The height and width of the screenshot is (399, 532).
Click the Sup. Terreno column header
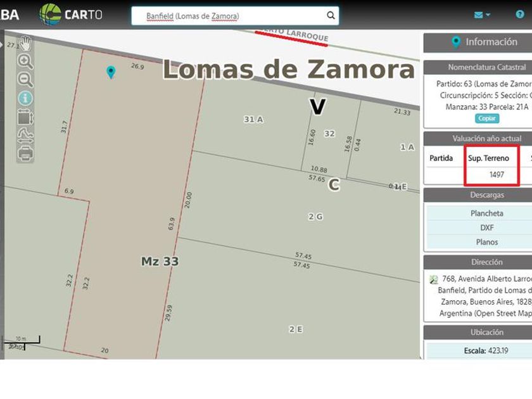(x=488, y=158)
